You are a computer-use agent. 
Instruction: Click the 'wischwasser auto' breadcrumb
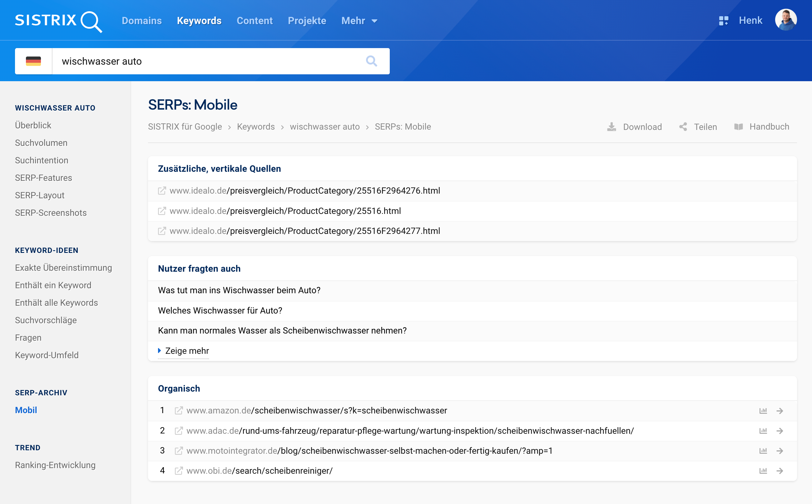pyautogui.click(x=325, y=127)
